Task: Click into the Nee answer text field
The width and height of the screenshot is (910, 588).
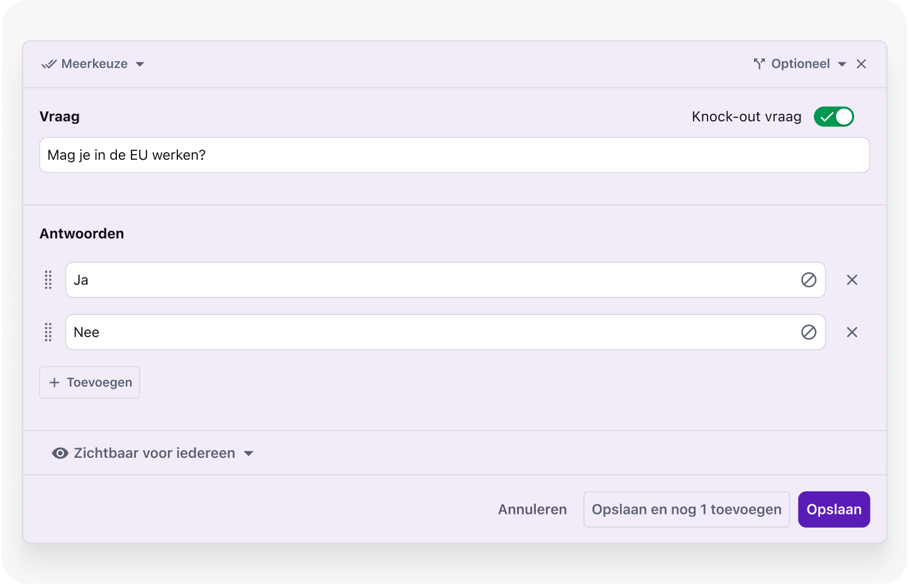Action: point(428,332)
